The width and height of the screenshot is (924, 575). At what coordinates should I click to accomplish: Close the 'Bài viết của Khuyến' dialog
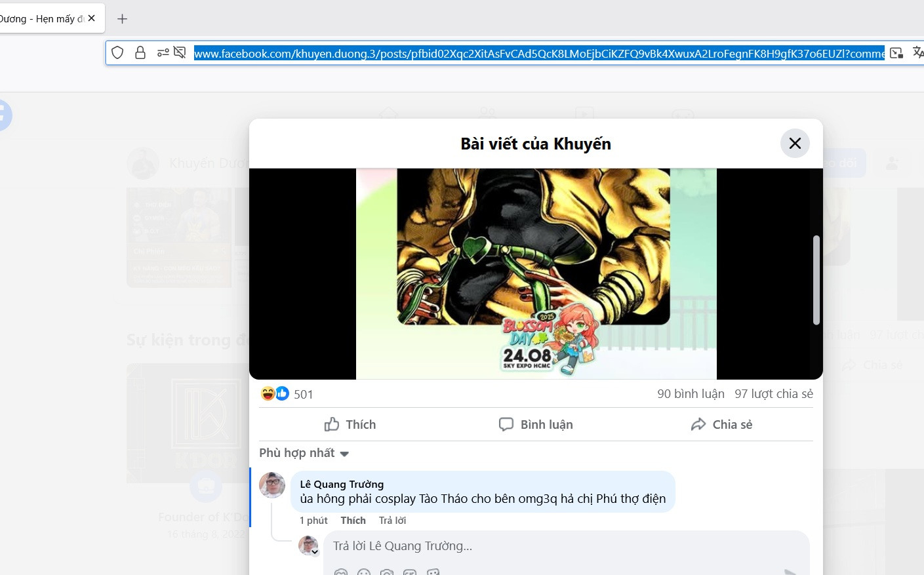click(795, 143)
